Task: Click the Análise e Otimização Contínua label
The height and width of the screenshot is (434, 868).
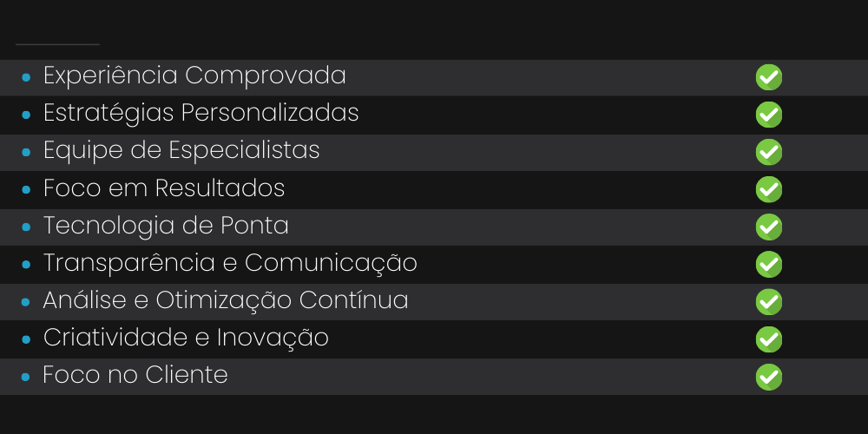Action: click(x=226, y=300)
